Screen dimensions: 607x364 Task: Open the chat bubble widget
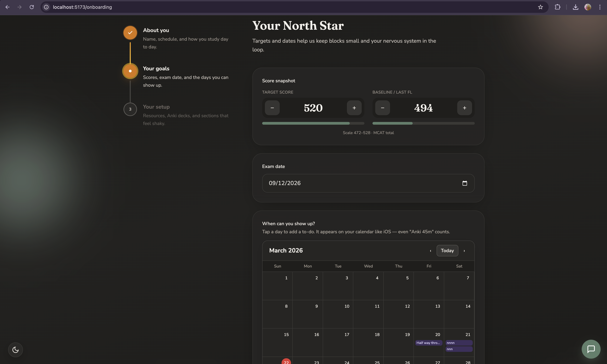coord(591,349)
